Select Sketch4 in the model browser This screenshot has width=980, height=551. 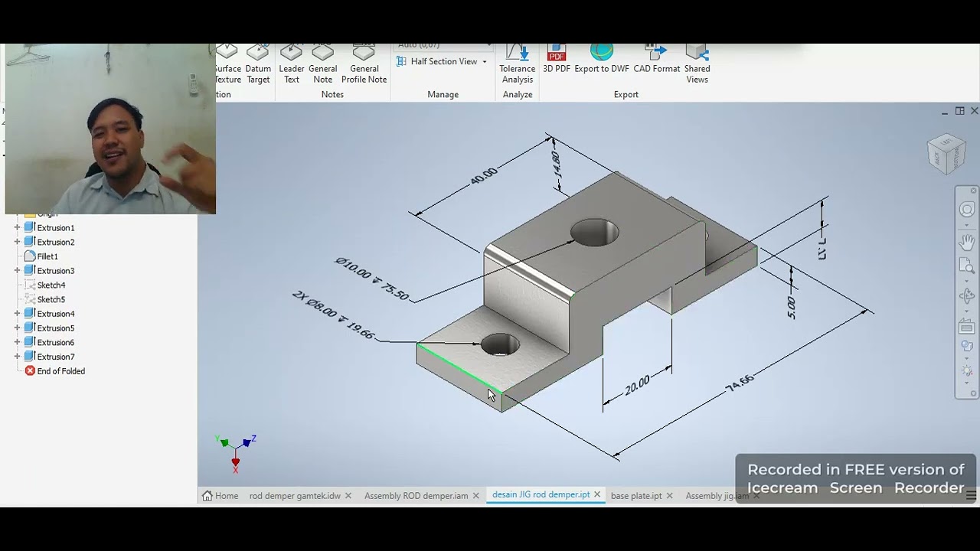(x=45, y=285)
